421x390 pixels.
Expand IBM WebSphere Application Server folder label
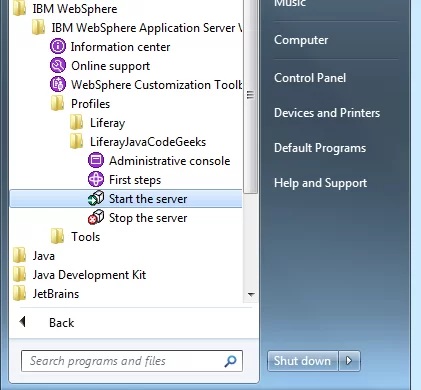(147, 28)
